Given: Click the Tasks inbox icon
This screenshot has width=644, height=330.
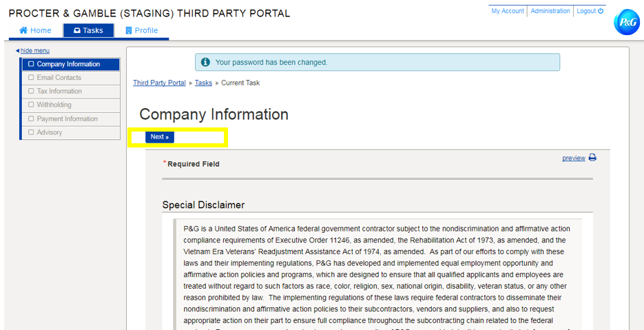Looking at the screenshot, I should (x=77, y=30).
